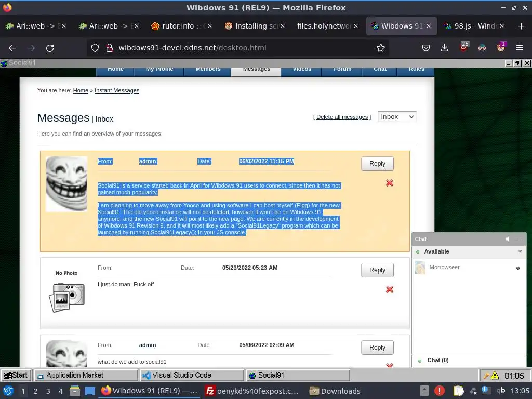Click the "I just do man" message text
The height and width of the screenshot is (399, 532).
point(126,284)
